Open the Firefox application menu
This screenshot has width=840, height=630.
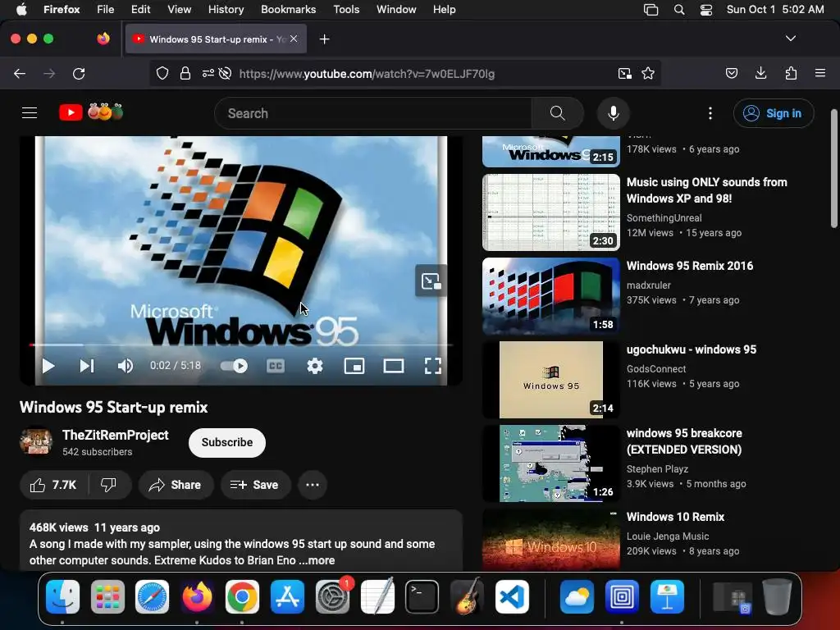820,73
